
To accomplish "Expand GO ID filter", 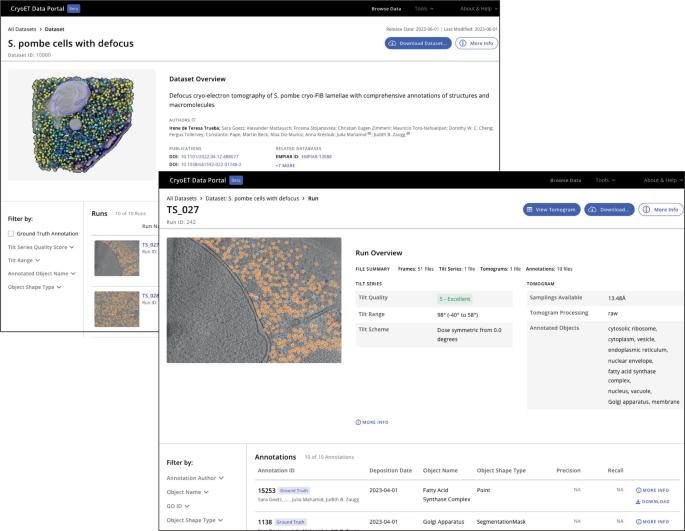I will coord(178,506).
